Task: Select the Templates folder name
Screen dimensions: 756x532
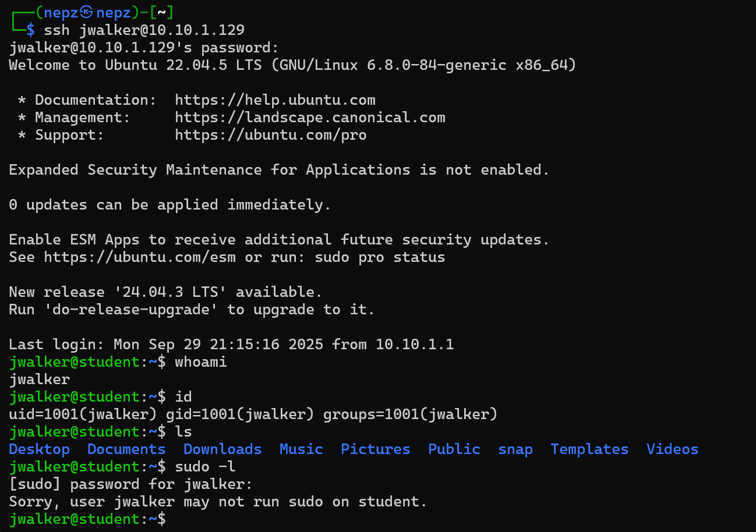Action: tap(589, 449)
